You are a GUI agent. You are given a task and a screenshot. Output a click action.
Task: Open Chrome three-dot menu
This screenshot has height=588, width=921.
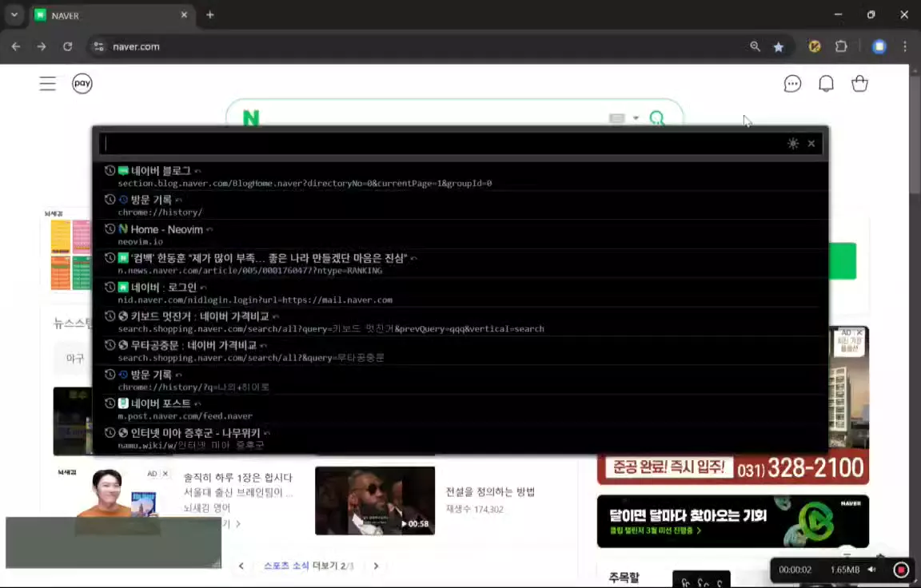coord(904,46)
